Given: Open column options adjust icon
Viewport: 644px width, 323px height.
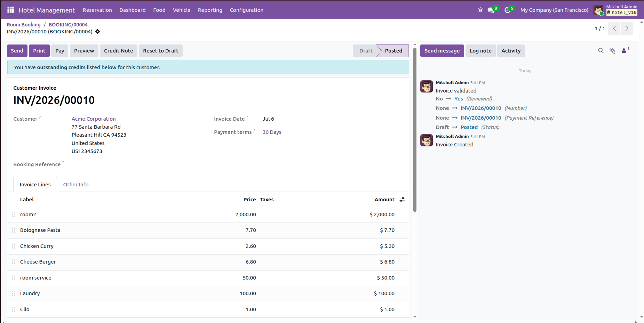Looking at the screenshot, I should (x=402, y=200).
